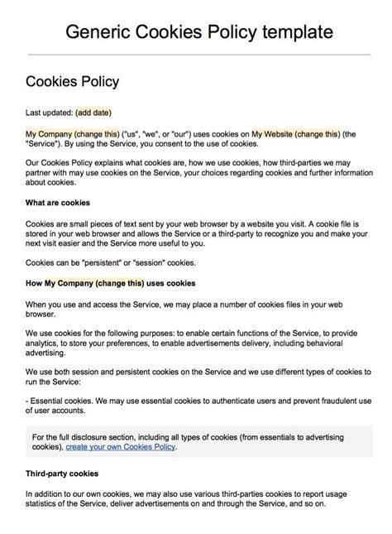This screenshot has width=392, height=534.
Task: Click the Essential cookies bullet paragraph
Action: click(198, 406)
